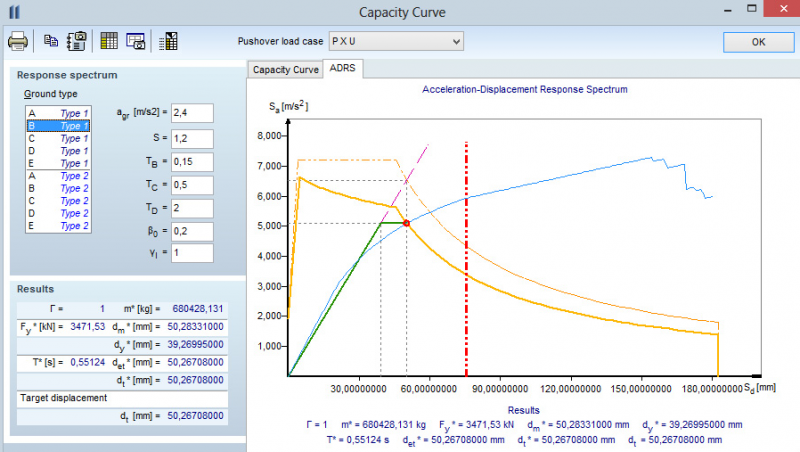Click the print icon
Viewport: 800px width, 452px height.
[x=18, y=41]
